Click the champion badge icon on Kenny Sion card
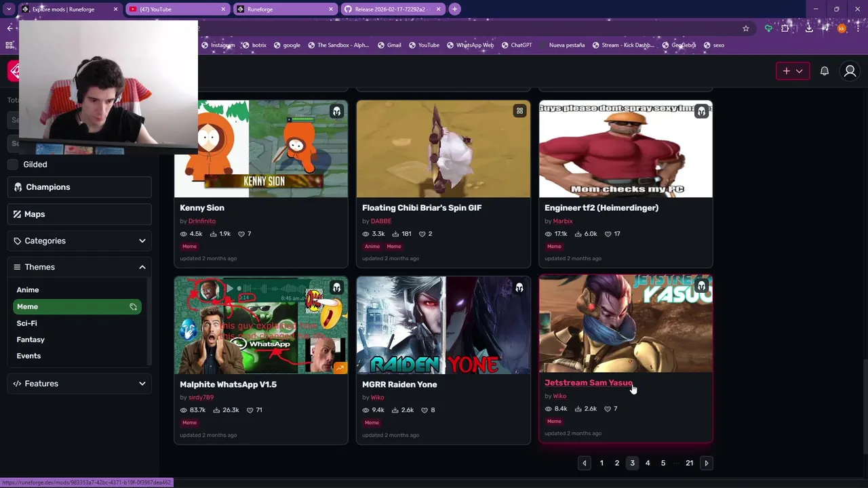This screenshot has height=488, width=868. [336, 111]
